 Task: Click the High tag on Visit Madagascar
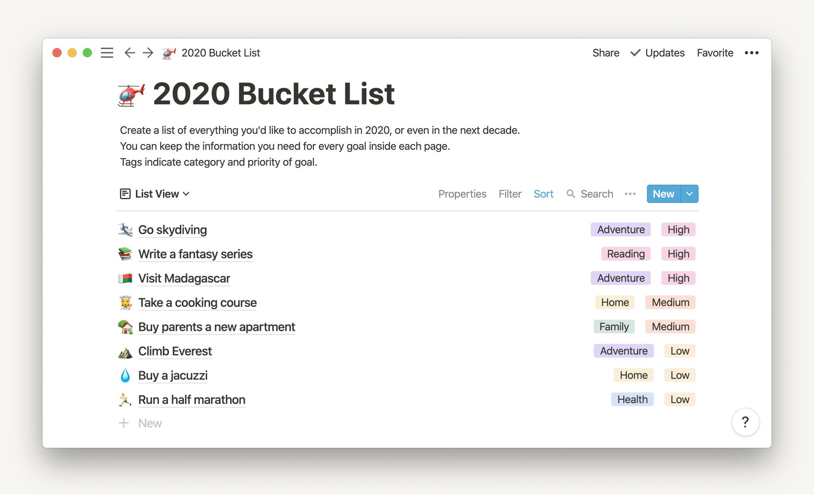(678, 278)
